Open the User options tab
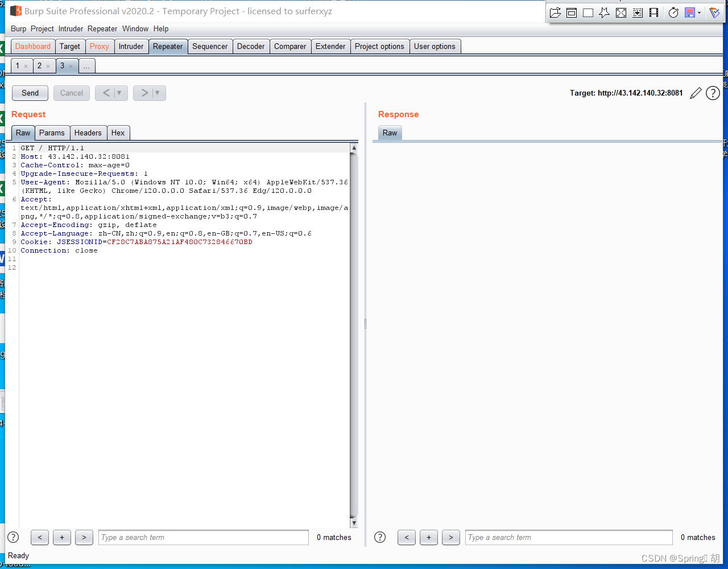The width and height of the screenshot is (728, 569). (x=435, y=47)
